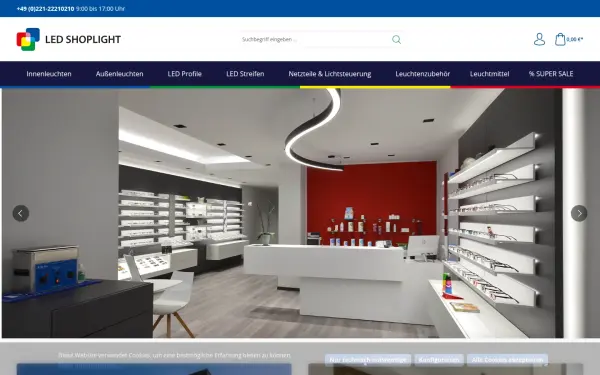Open LED Streifen menu
This screenshot has height=375, width=600.
click(245, 74)
